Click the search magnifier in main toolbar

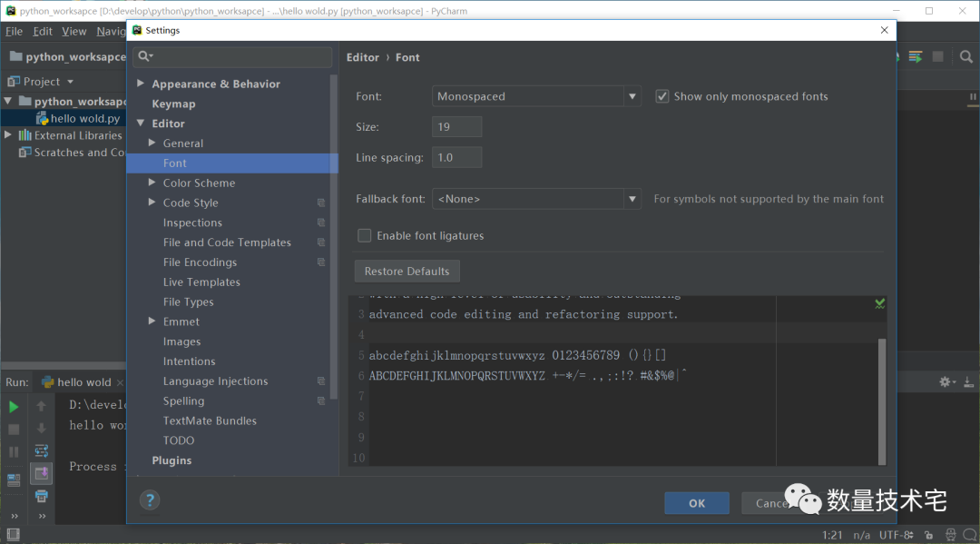coord(967,56)
